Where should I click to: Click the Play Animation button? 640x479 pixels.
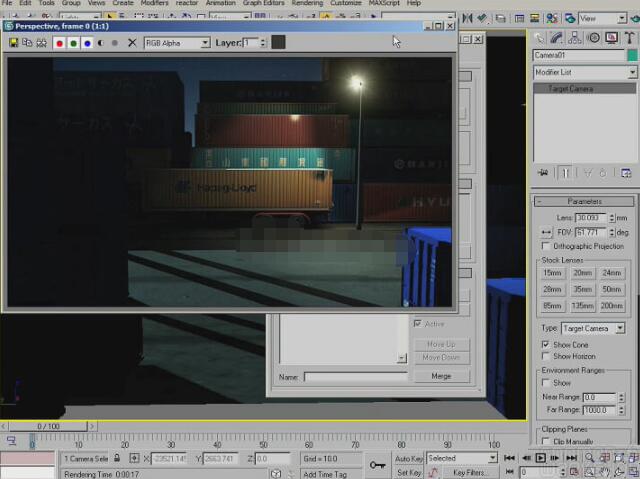pyautogui.click(x=540, y=458)
